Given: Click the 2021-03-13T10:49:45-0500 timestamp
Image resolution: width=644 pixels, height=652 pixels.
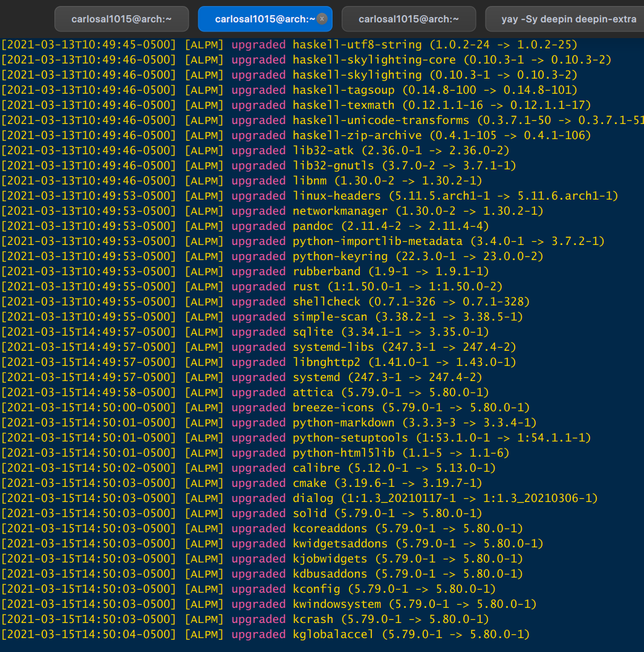Looking at the screenshot, I should pyautogui.click(x=88, y=45).
